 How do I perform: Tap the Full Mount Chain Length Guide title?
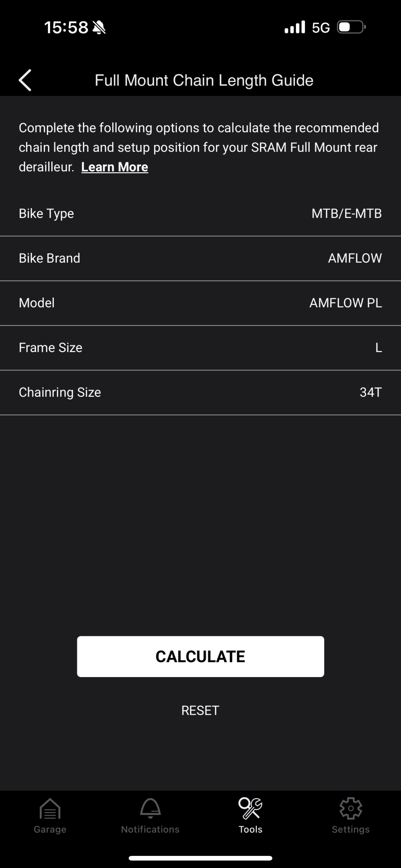click(x=204, y=80)
